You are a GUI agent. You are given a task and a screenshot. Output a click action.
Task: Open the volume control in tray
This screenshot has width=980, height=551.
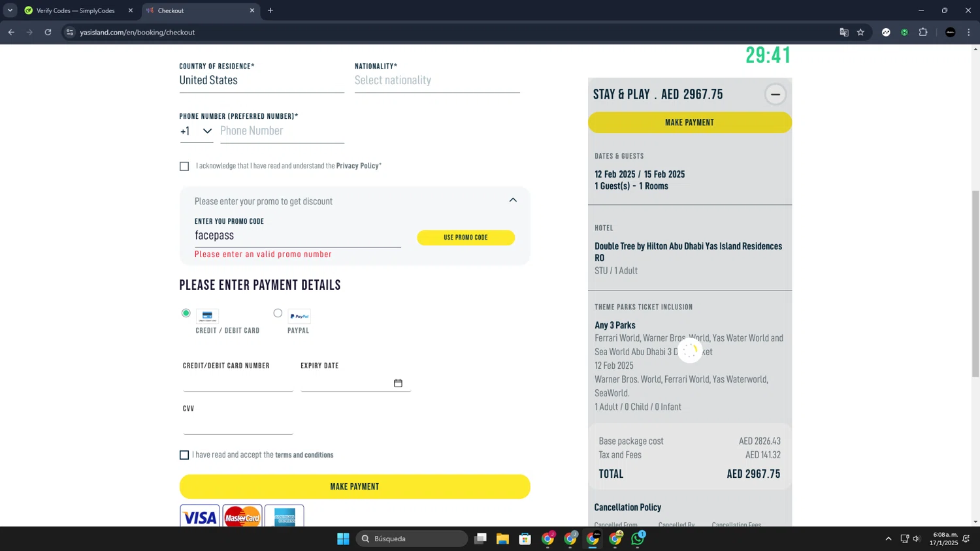tap(916, 539)
